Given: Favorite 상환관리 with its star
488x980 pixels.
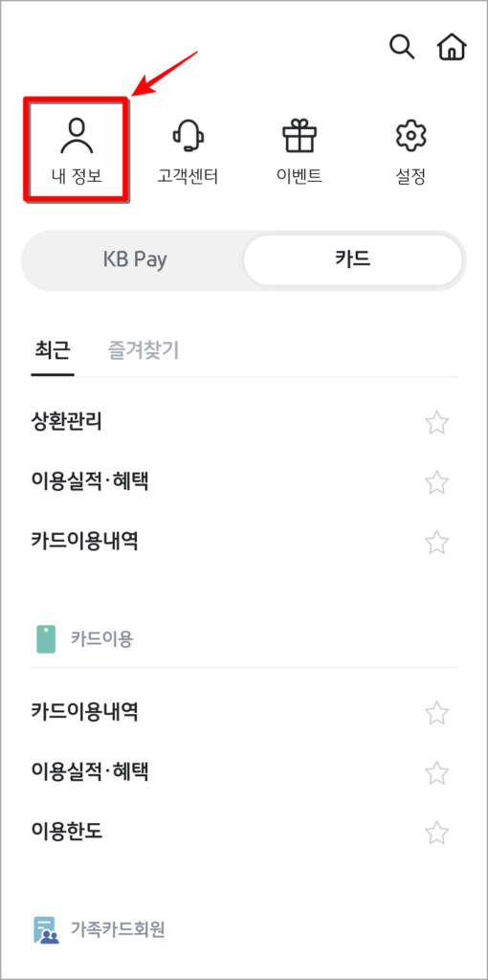Looking at the screenshot, I should pyautogui.click(x=436, y=423).
